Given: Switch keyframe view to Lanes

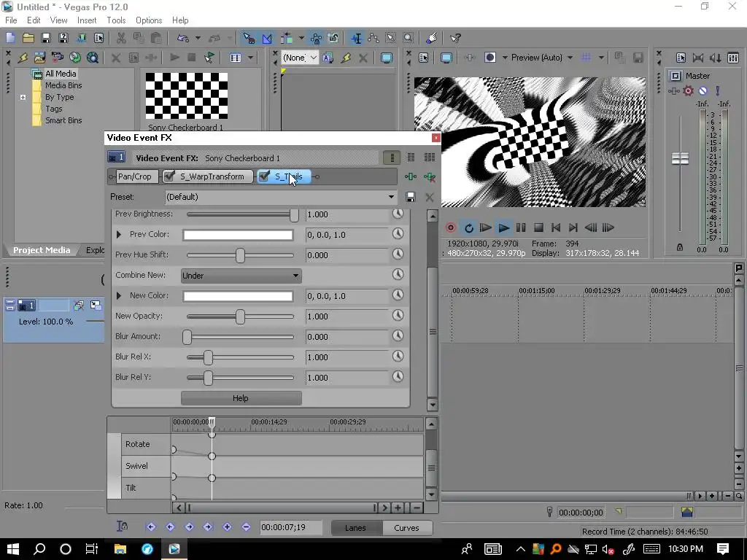Looking at the screenshot, I should coord(355,528).
